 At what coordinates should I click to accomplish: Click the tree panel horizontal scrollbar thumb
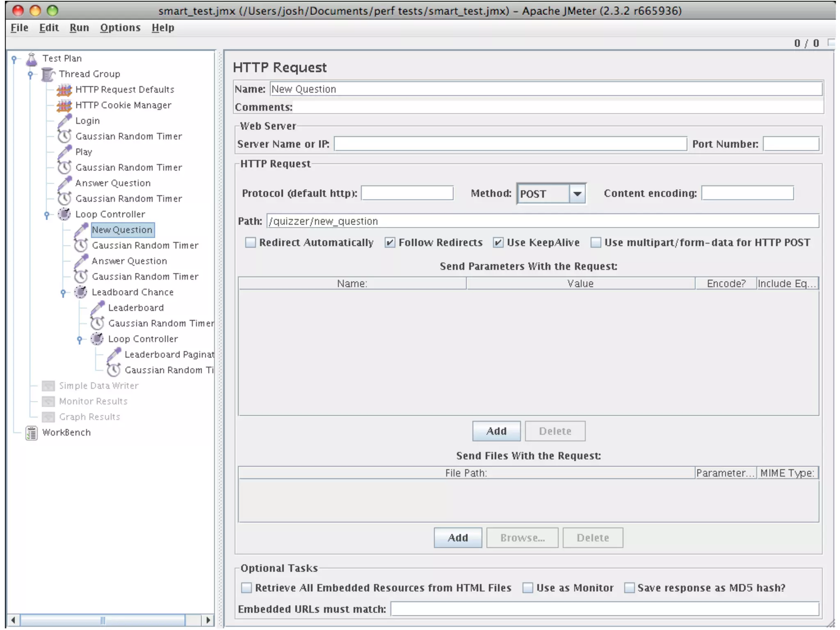(x=103, y=620)
